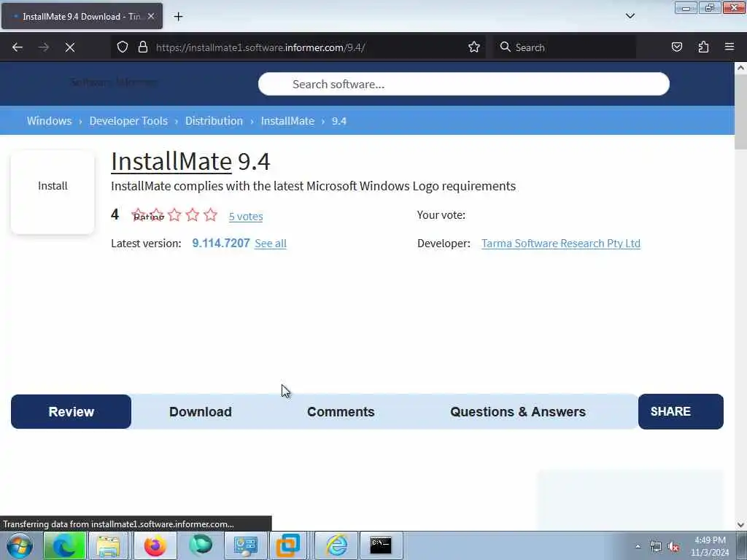Open the See all versions link
Image resolution: width=747 pixels, height=560 pixels.
click(271, 244)
